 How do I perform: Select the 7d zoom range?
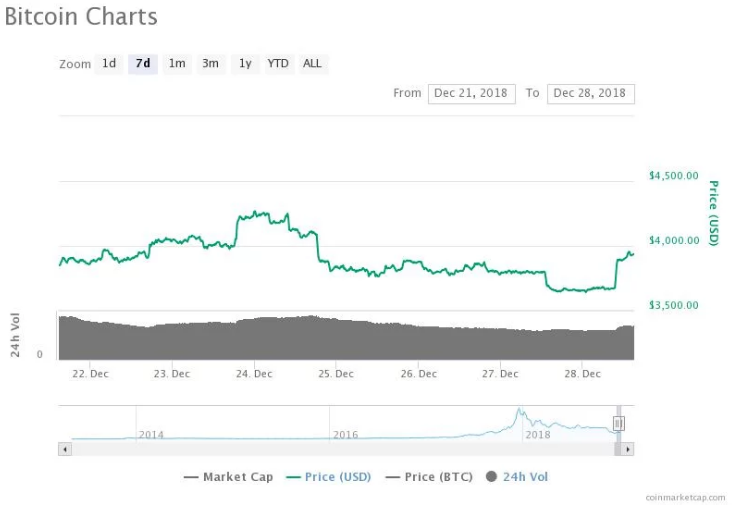143,64
